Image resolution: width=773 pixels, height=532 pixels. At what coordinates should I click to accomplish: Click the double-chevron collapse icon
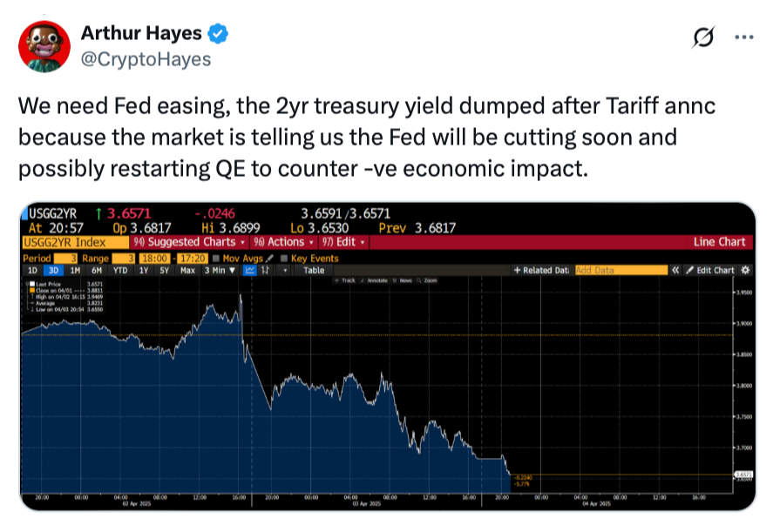tap(675, 270)
